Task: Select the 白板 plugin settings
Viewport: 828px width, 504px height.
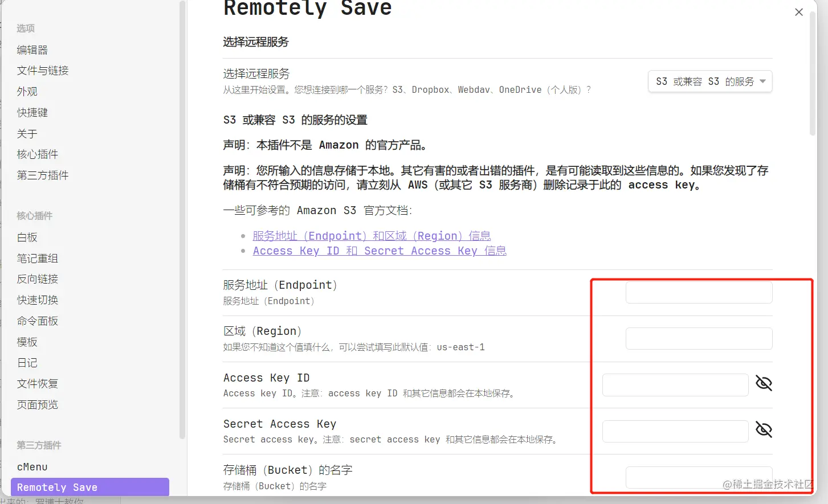Action: 27,237
